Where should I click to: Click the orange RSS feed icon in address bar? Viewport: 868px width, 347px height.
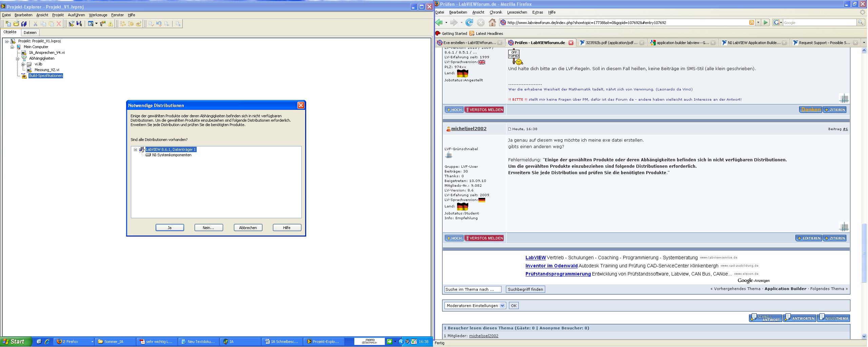pyautogui.click(x=752, y=23)
